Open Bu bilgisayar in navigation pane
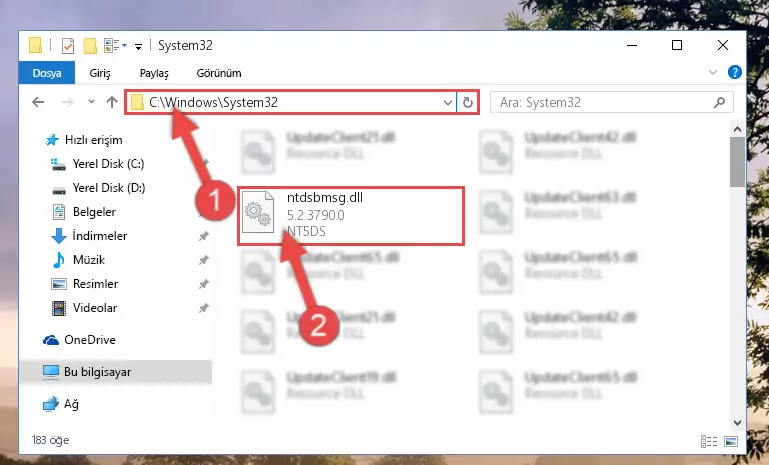769x465 pixels. tap(98, 372)
